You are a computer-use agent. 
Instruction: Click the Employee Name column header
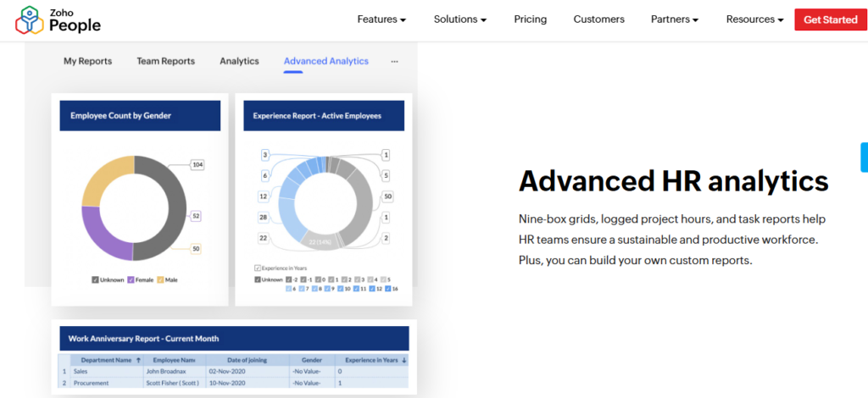point(175,360)
